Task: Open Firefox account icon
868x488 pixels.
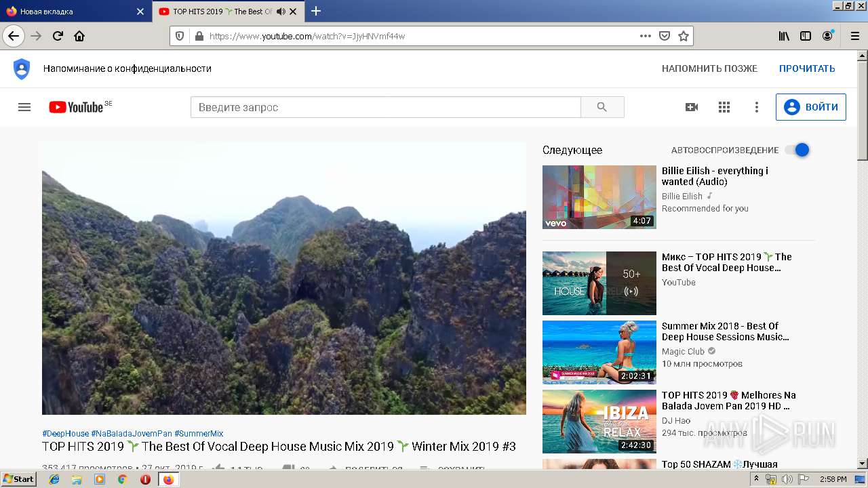Action: tap(827, 36)
